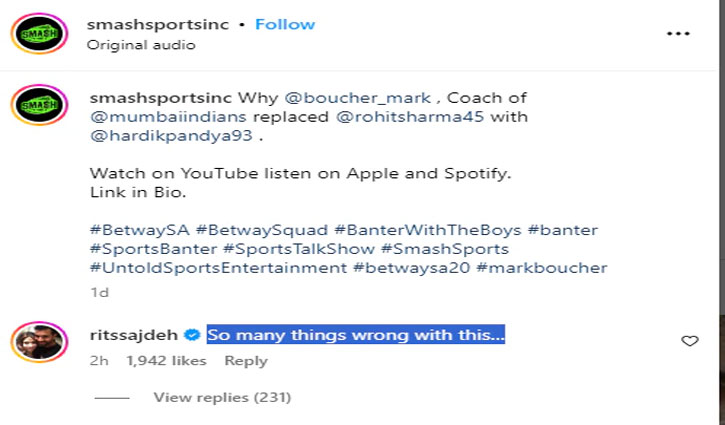Expand View replies (231)

[222, 397]
